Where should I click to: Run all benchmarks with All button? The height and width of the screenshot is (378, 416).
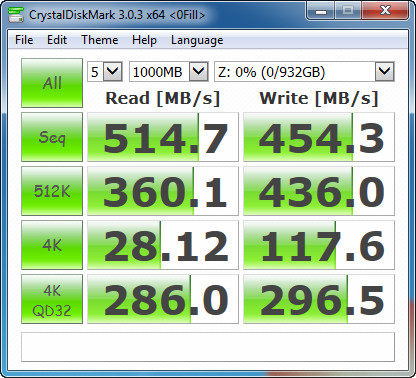52,83
